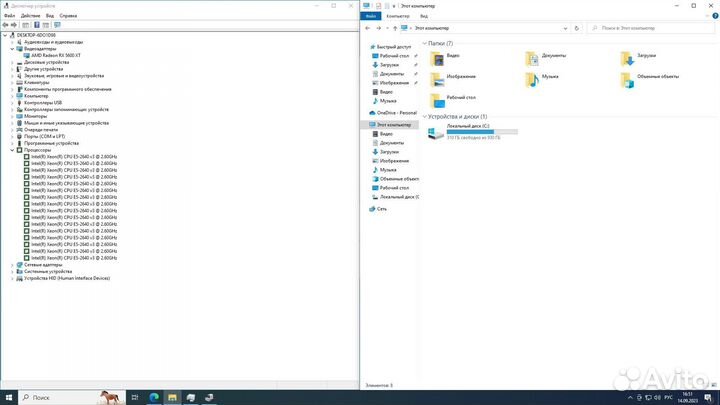Viewport: 720px width, 405px height.
Task: Select the first Intel Xeon CPU E5-2640 entry
Action: (74, 157)
